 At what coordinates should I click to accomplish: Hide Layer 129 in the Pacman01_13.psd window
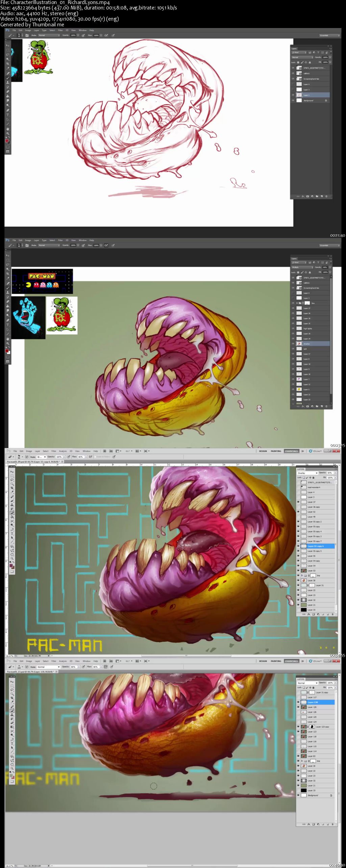(x=298, y=707)
